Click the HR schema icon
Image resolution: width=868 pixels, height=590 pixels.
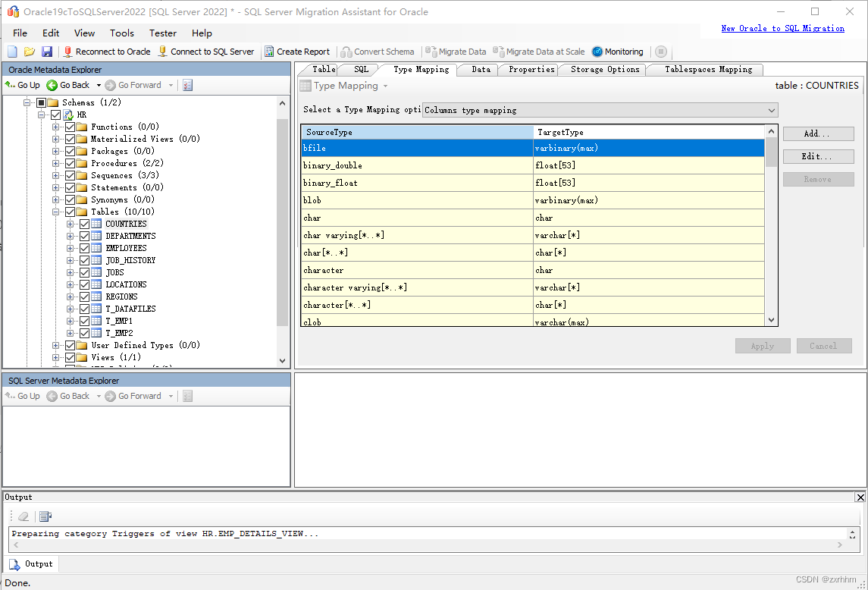[x=68, y=115]
